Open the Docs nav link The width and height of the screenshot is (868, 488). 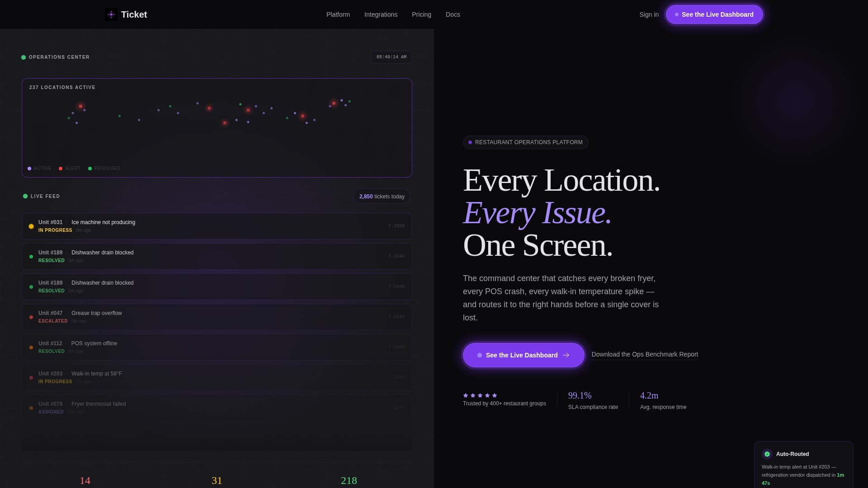453,14
